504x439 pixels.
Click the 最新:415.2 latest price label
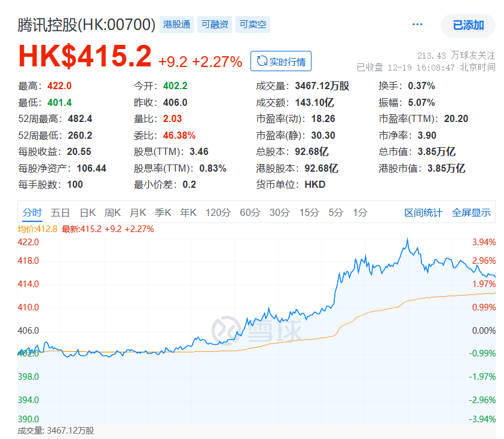[x=108, y=229]
